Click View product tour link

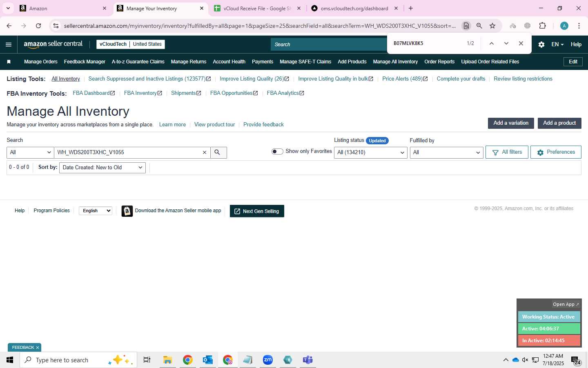[x=214, y=125]
